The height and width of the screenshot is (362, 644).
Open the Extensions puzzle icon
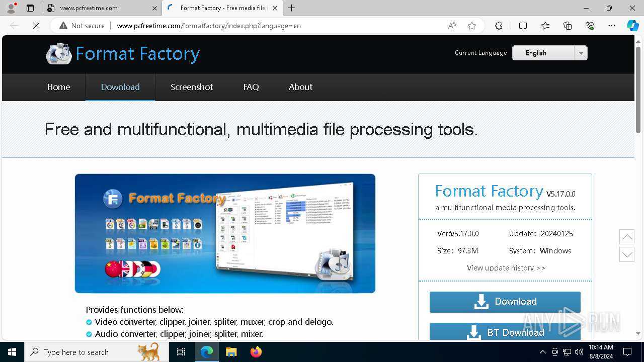tap(499, 26)
